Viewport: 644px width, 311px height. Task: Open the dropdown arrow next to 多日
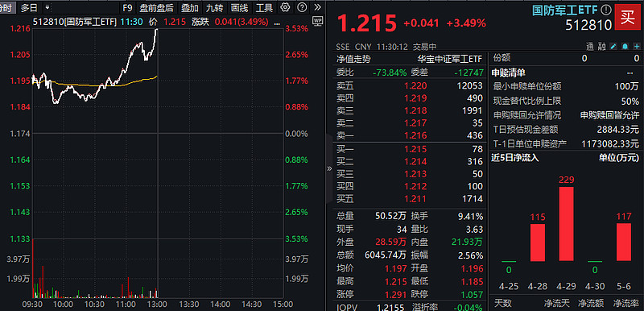coord(47,7)
